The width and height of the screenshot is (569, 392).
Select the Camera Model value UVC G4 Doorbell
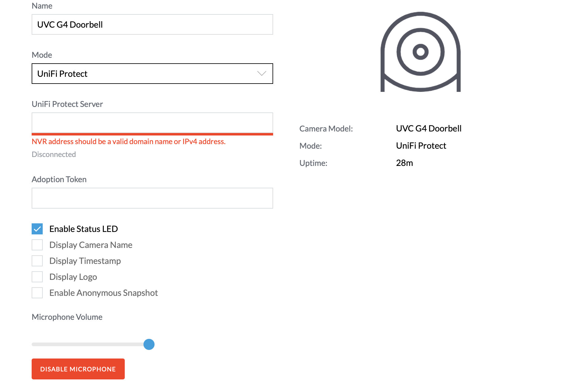click(429, 128)
